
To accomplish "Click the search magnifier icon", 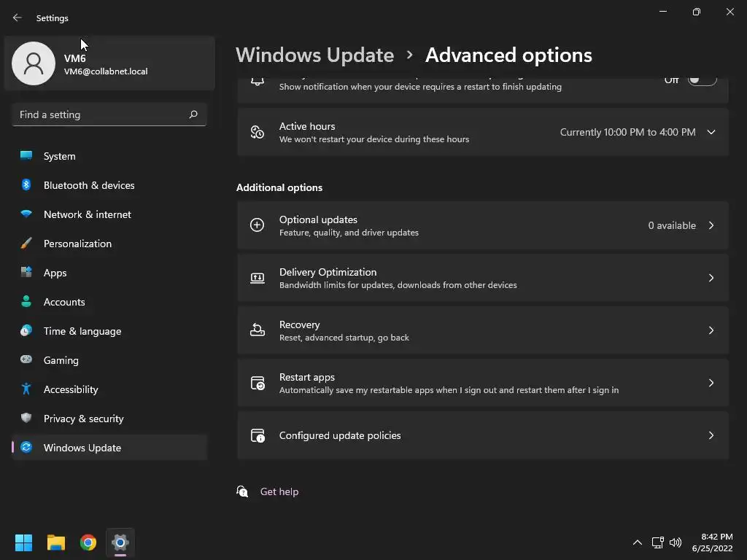I will tap(193, 114).
